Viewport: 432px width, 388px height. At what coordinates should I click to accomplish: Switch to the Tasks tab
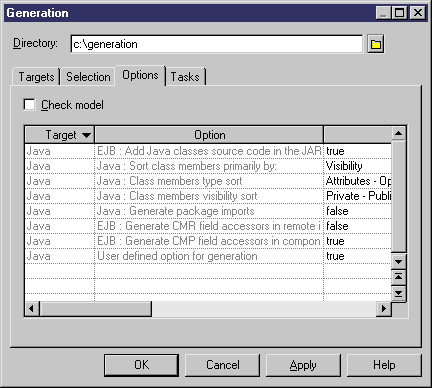(185, 77)
